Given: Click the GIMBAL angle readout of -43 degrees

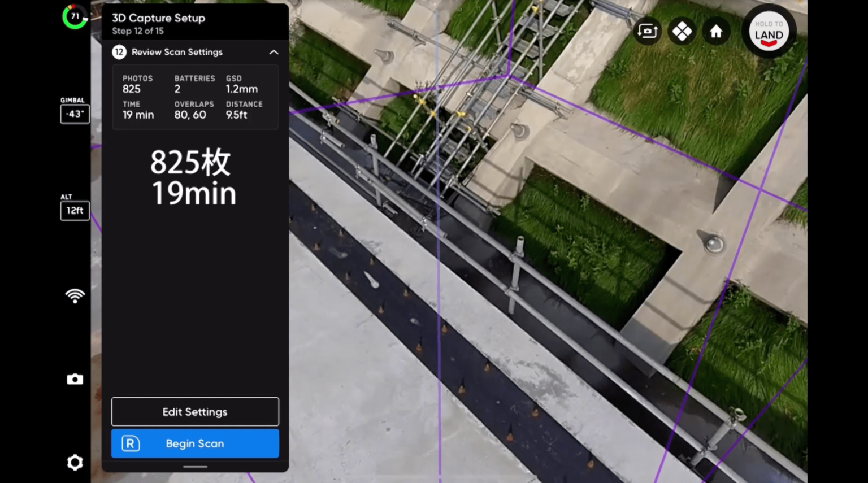Looking at the screenshot, I should tap(74, 114).
